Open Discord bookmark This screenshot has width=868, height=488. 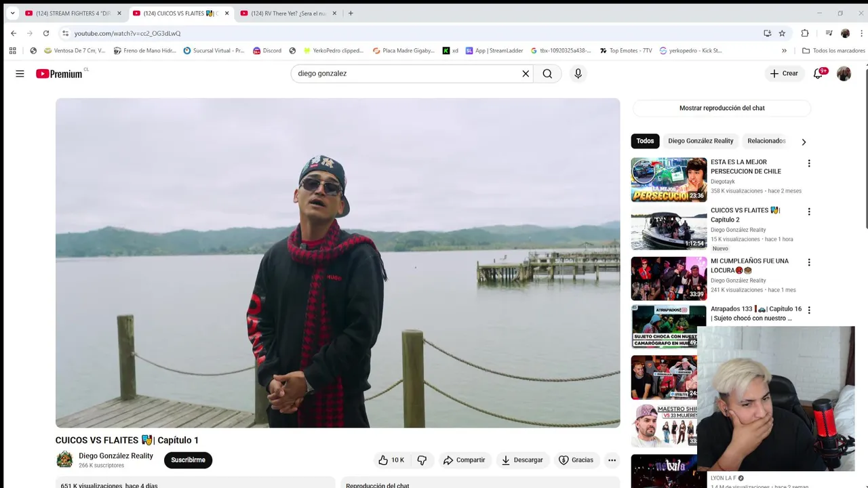(267, 51)
